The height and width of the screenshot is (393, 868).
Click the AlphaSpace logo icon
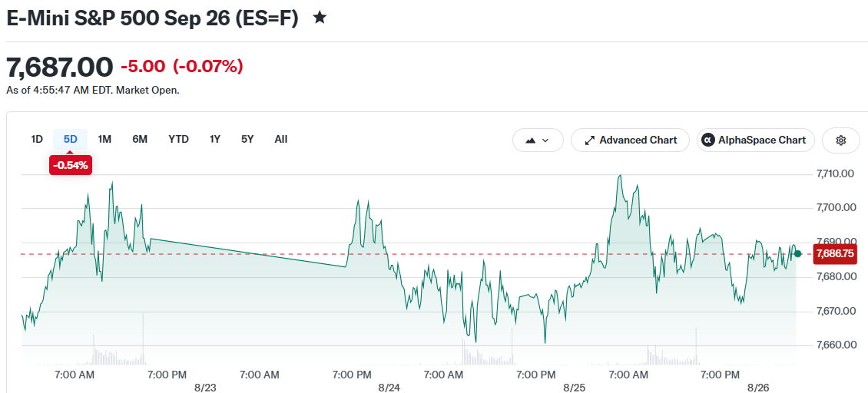pyautogui.click(x=708, y=140)
